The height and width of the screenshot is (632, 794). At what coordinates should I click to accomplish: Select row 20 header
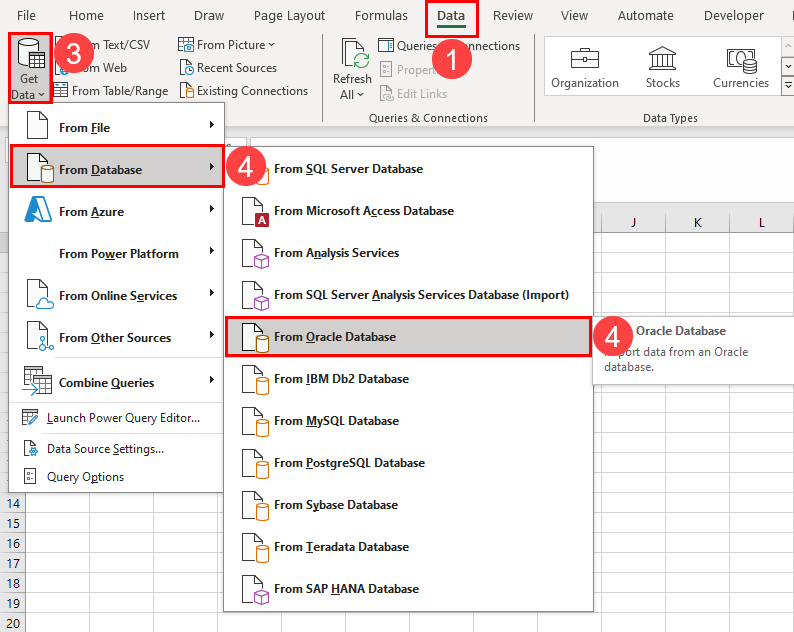click(13, 623)
